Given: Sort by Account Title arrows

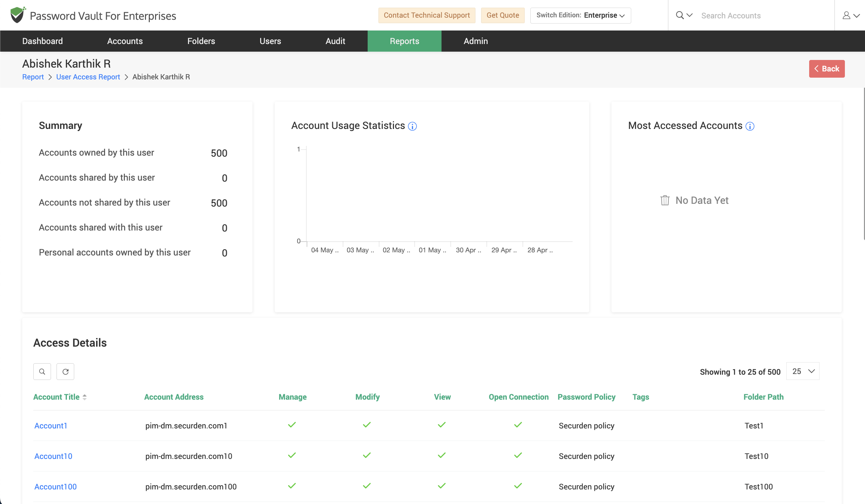Looking at the screenshot, I should pos(85,397).
